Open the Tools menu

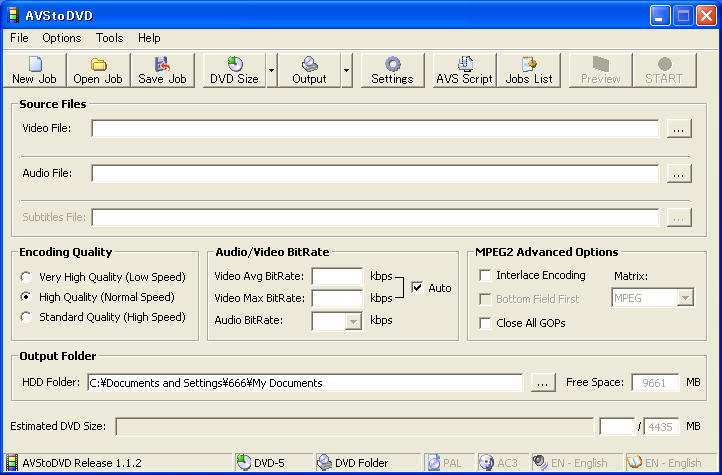[110, 38]
